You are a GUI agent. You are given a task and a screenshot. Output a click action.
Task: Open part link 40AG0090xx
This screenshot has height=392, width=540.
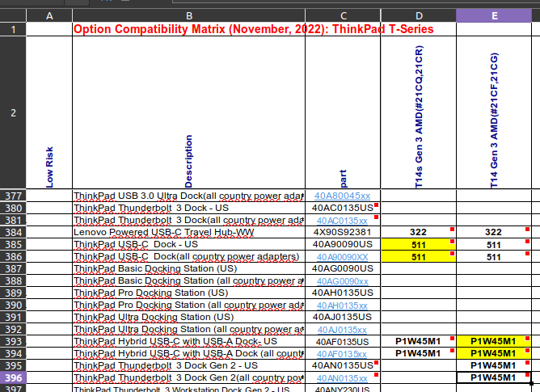click(342, 281)
